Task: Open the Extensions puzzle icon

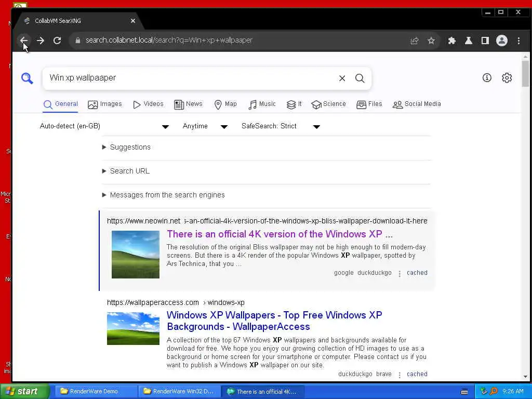Action: coord(451,41)
